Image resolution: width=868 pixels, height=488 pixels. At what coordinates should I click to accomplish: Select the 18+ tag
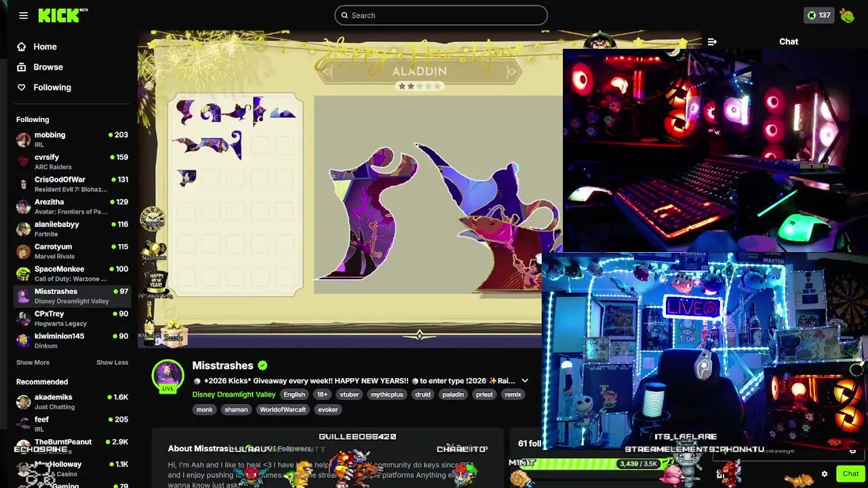point(322,394)
